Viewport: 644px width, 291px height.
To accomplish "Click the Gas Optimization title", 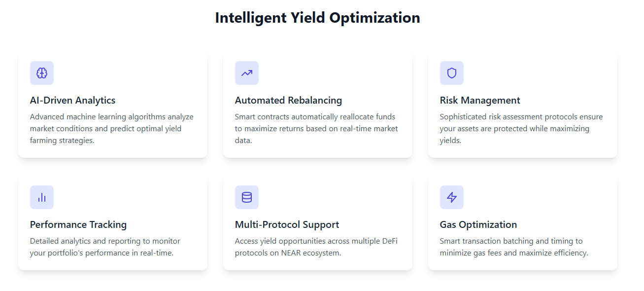I will [478, 224].
